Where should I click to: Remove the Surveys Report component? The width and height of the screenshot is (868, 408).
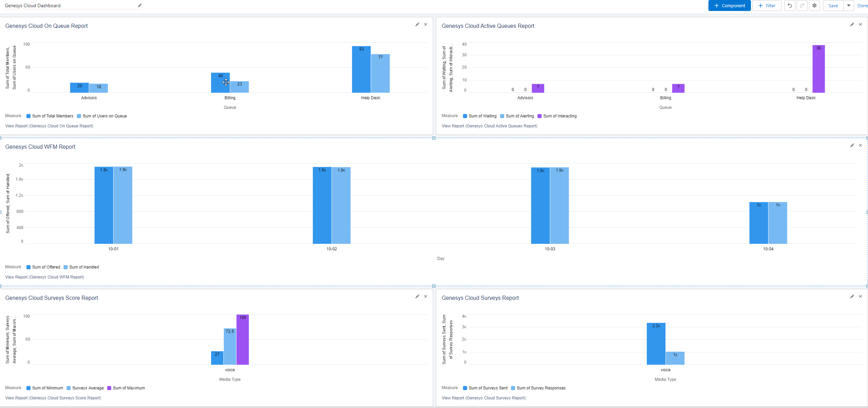(860, 296)
